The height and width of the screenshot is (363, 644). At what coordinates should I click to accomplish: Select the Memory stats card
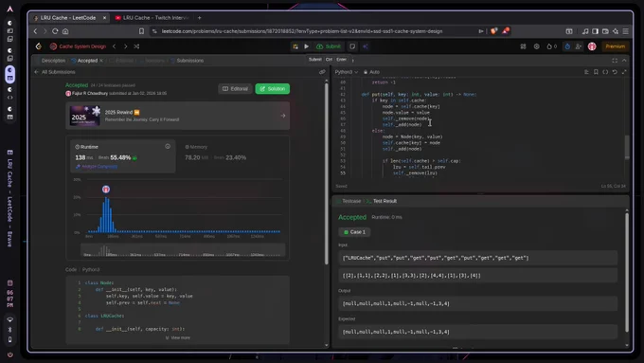coord(233,156)
